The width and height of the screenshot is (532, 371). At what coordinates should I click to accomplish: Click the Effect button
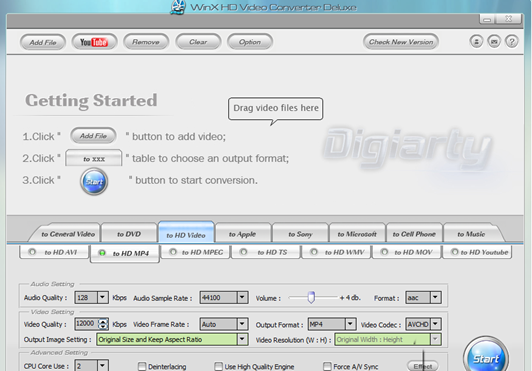[423, 366]
